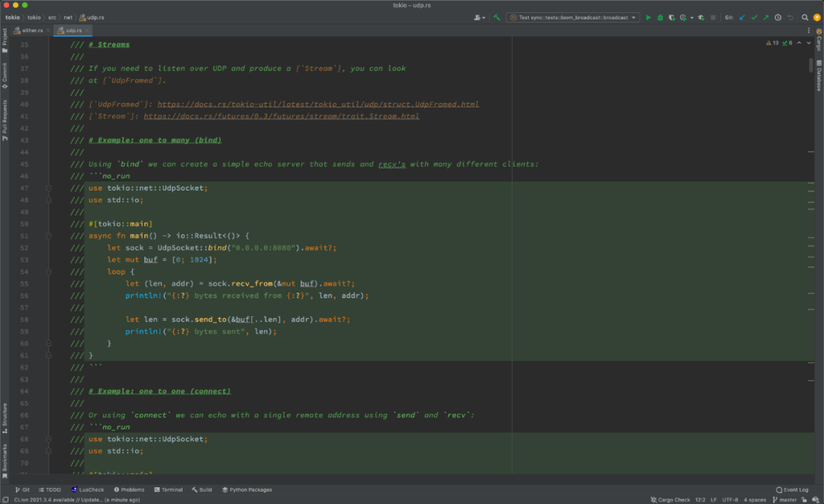The width and height of the screenshot is (824, 504).
Task: Collapse fold marker at line 68
Action: pyautogui.click(x=48, y=439)
